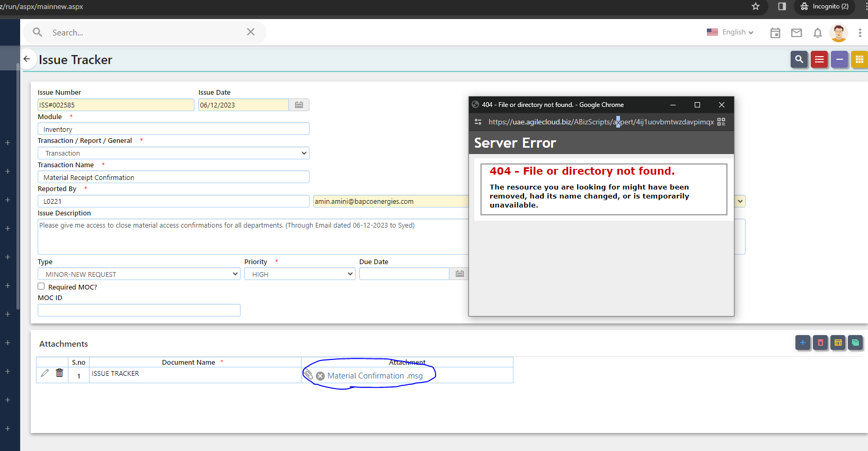Open the Chrome three-dot menu
Viewport: 868px width, 451px height.
point(866,6)
